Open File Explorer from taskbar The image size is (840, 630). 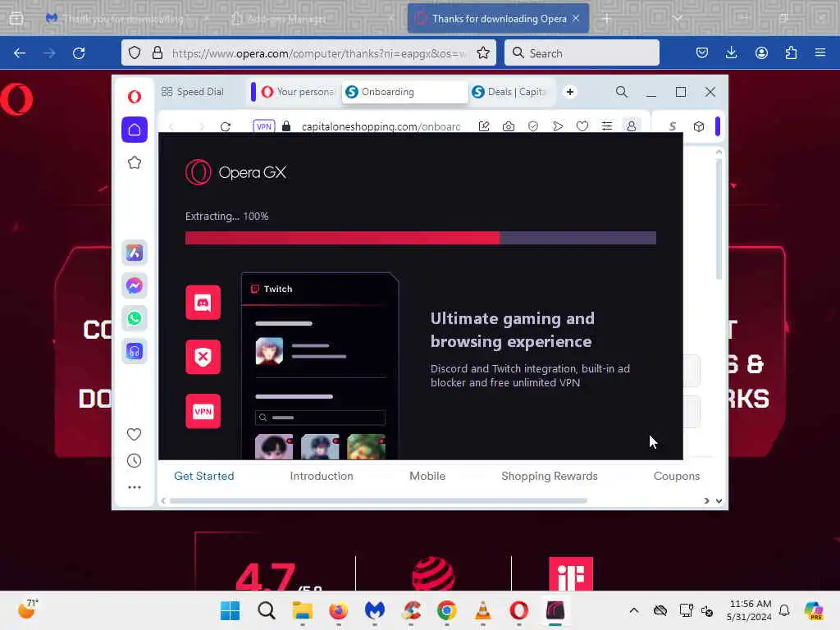click(x=303, y=610)
